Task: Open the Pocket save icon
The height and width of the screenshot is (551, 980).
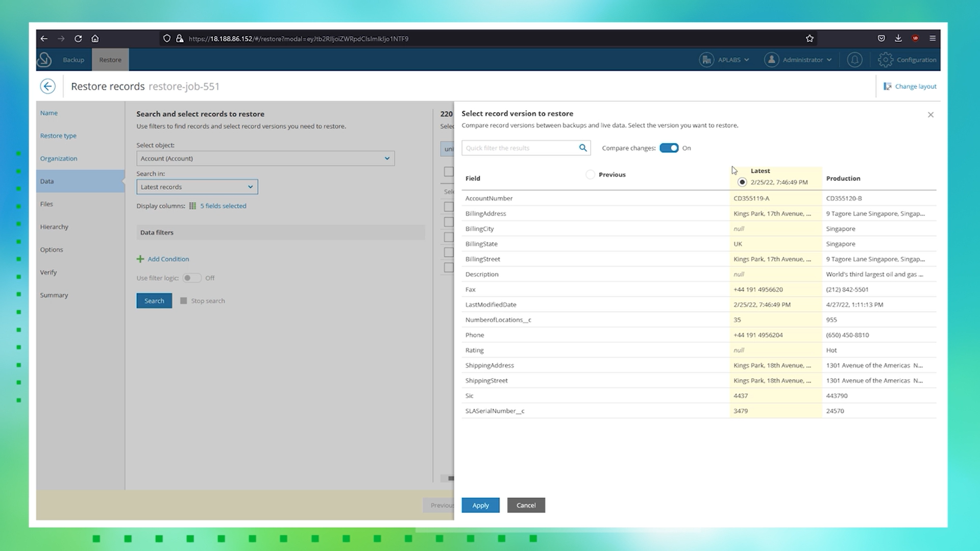Action: 881,38
